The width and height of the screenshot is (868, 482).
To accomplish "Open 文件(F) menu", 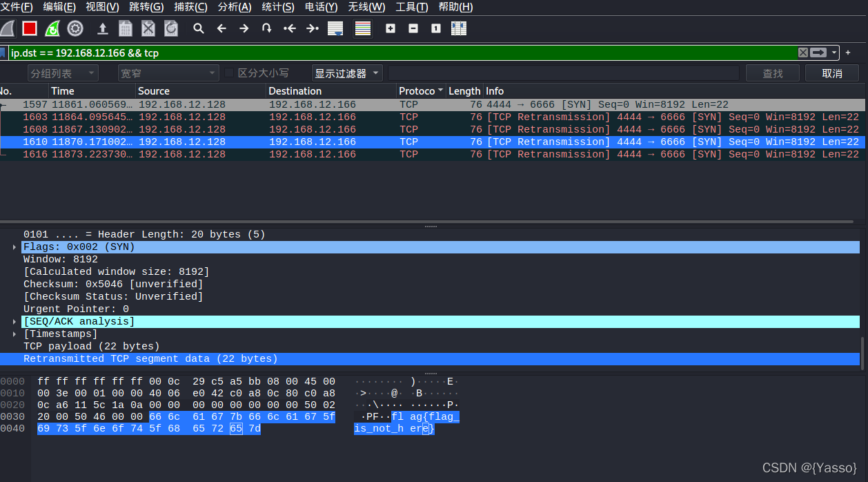I will pos(17,7).
